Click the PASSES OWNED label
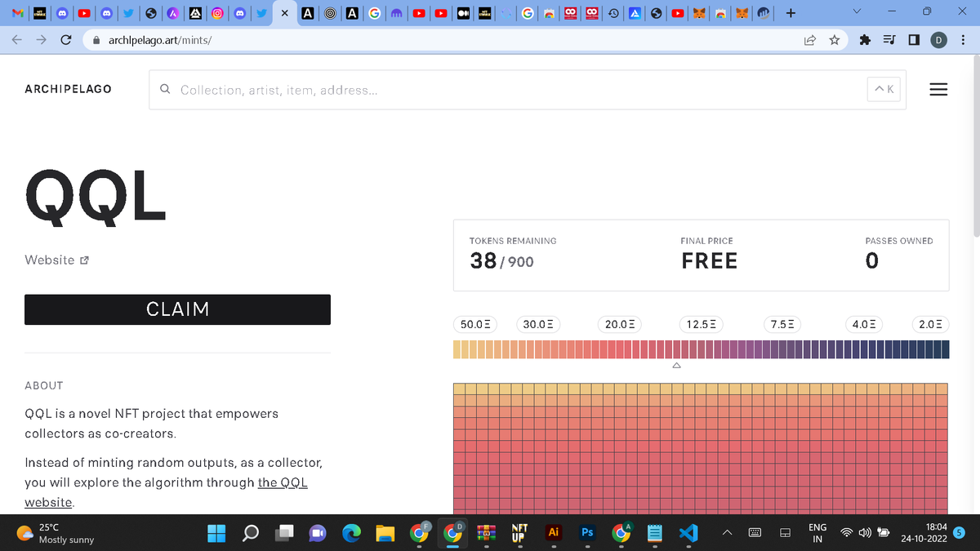Screen dimensions: 980x551 [x=898, y=241]
